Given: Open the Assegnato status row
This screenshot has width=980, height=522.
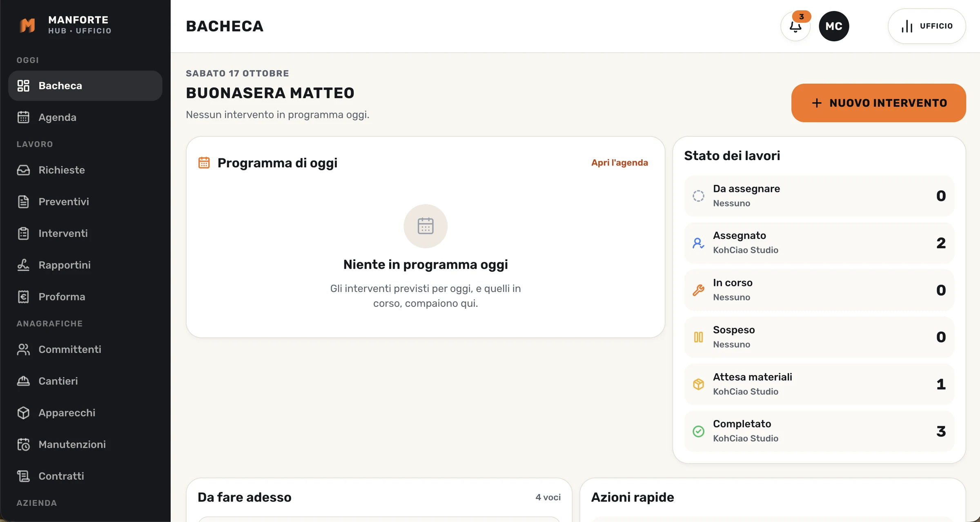Looking at the screenshot, I should click(x=819, y=243).
